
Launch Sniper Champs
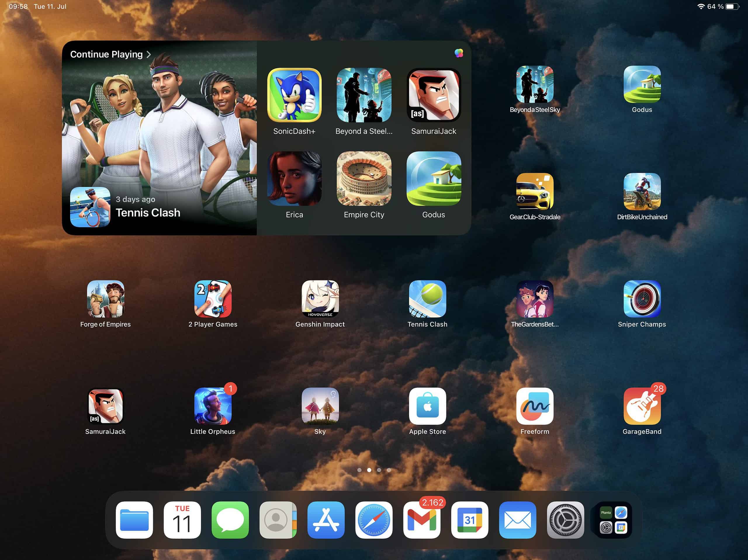click(642, 299)
